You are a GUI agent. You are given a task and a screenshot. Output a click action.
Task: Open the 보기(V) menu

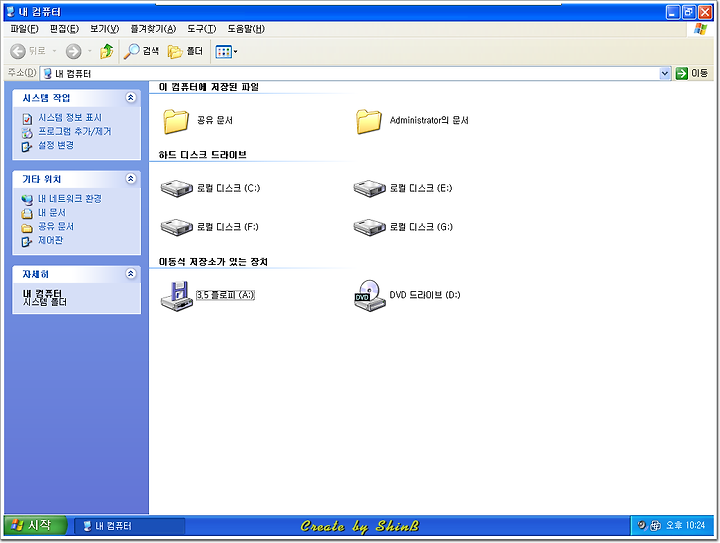pyautogui.click(x=104, y=29)
